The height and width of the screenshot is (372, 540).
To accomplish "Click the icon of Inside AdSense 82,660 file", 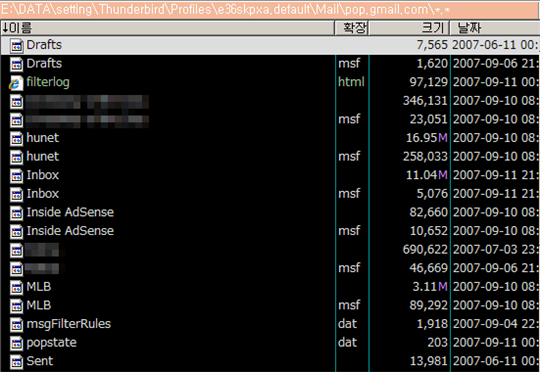I will pyautogui.click(x=16, y=213).
